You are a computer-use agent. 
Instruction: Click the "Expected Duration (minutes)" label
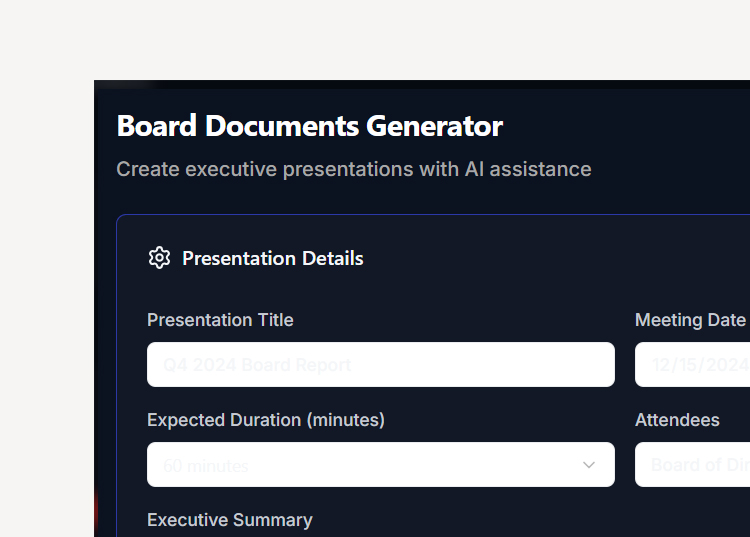266,420
